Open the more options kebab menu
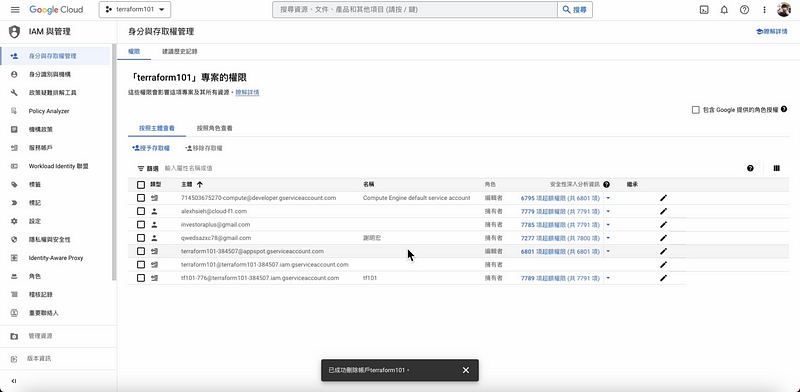 (x=764, y=10)
